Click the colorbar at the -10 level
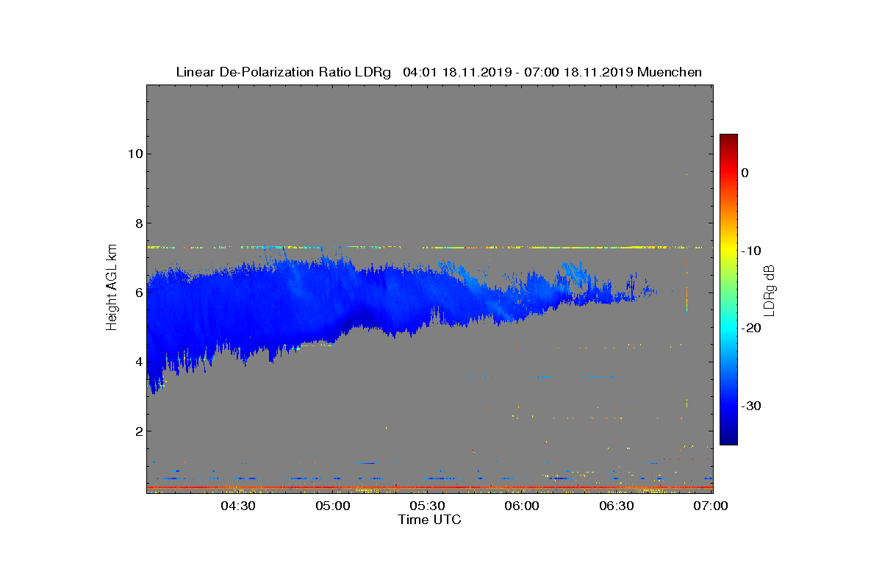The height and width of the screenshot is (588, 882). point(728,251)
